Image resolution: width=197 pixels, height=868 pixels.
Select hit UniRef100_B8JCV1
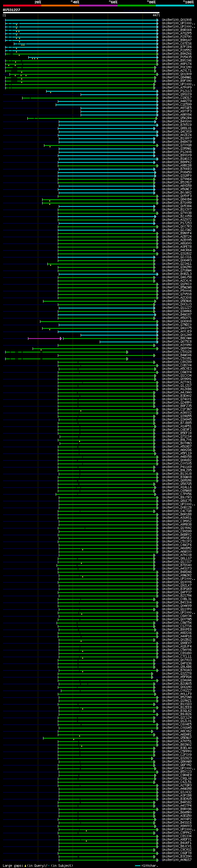pyautogui.click(x=176, y=846)
